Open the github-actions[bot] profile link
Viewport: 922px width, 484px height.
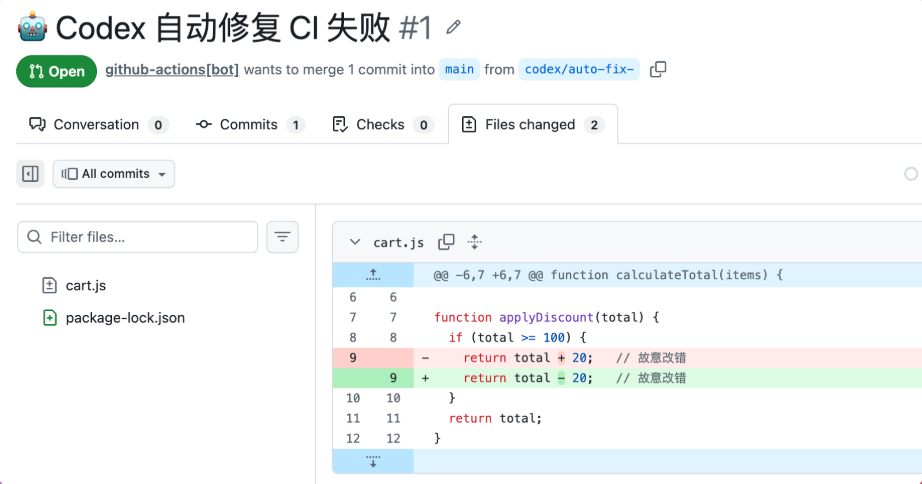coord(172,69)
